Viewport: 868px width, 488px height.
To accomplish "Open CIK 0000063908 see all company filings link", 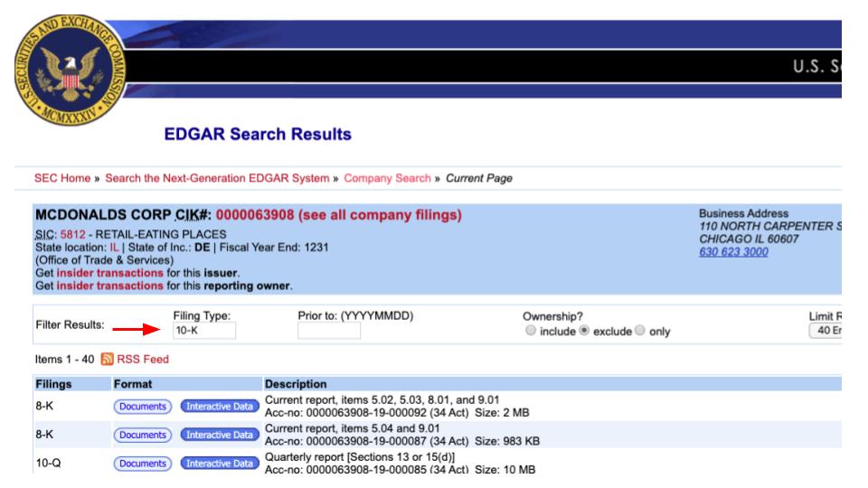I will coord(338,215).
